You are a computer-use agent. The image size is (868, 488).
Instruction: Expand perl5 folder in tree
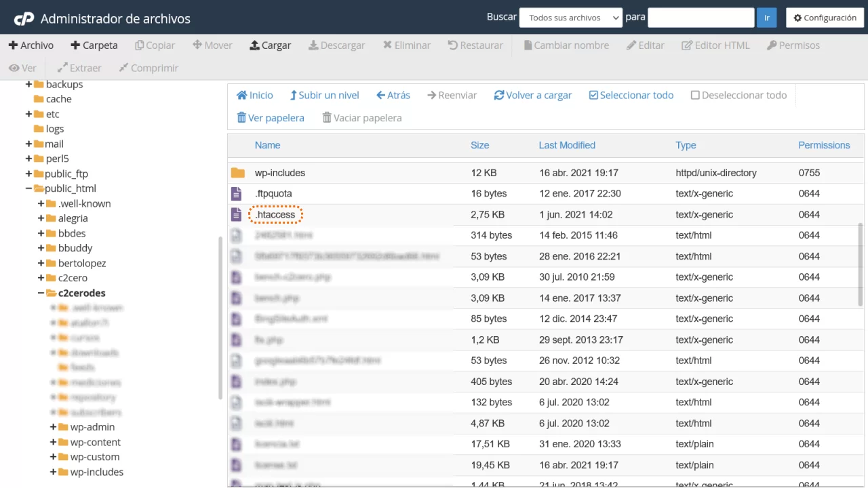(x=28, y=159)
